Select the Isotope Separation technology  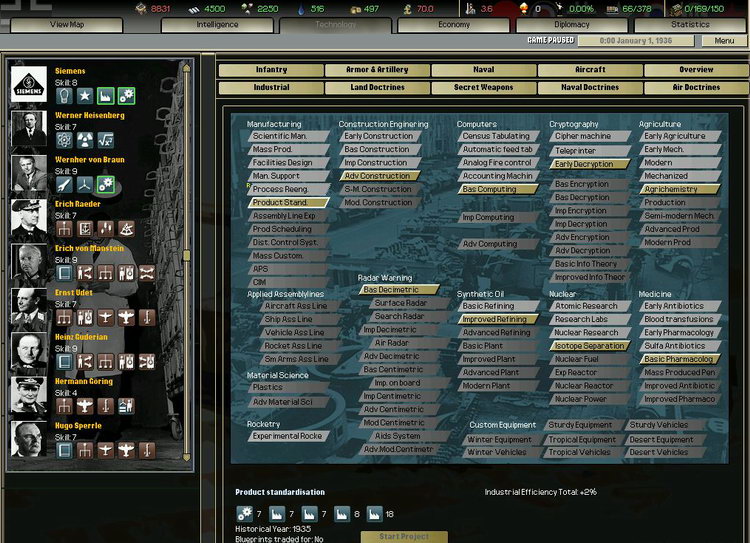click(x=590, y=346)
